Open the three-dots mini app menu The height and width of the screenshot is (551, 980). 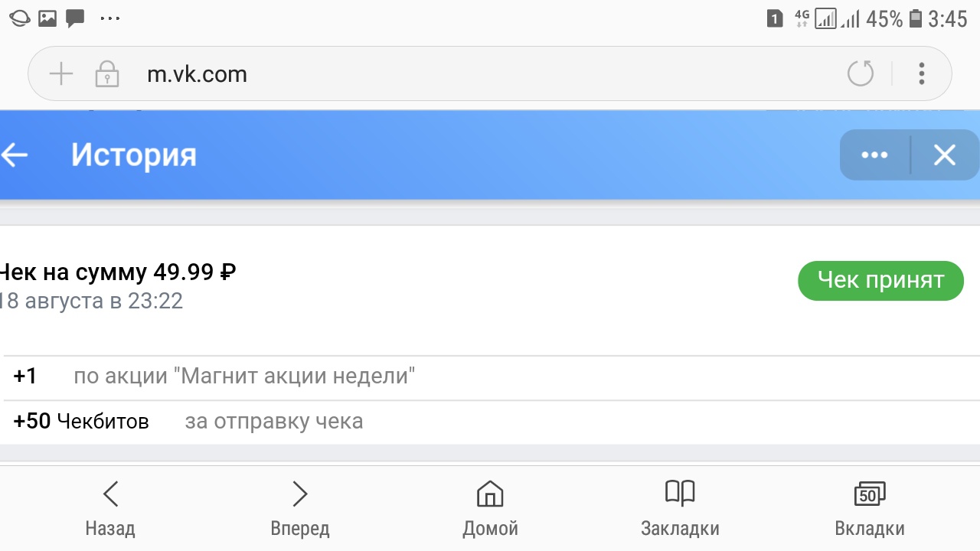point(874,155)
